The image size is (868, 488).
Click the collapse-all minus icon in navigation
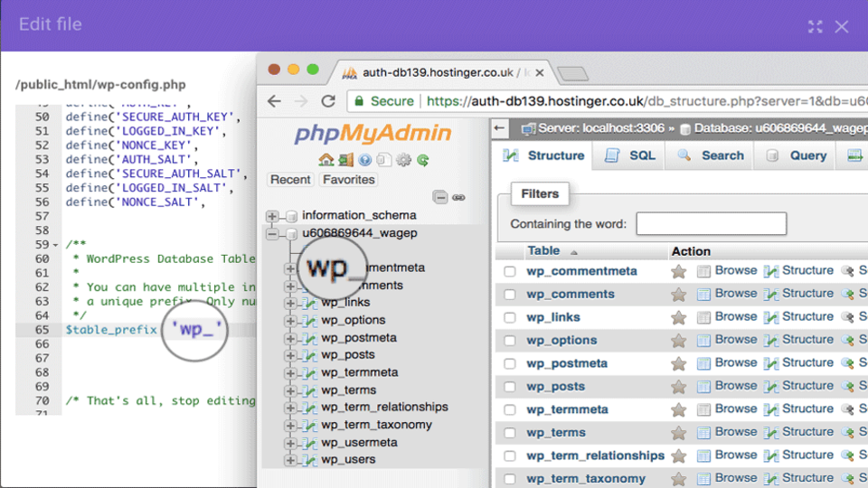[x=439, y=197]
